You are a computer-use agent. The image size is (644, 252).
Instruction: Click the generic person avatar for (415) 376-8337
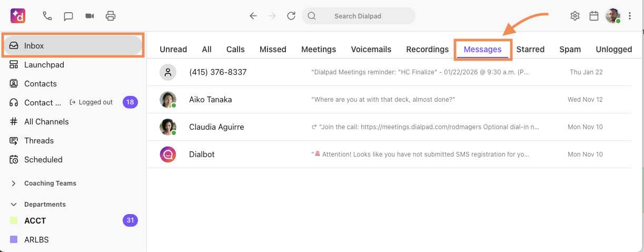pyautogui.click(x=168, y=72)
